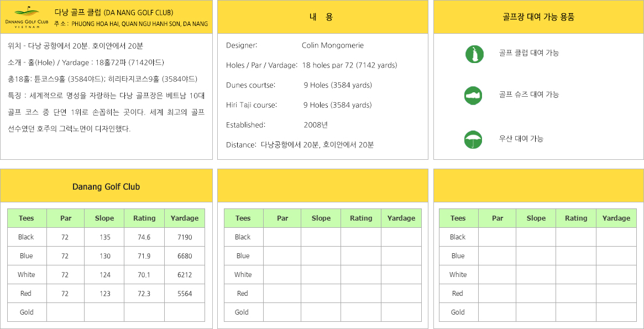Click the Yardage header in the rightmost table

(x=616, y=218)
